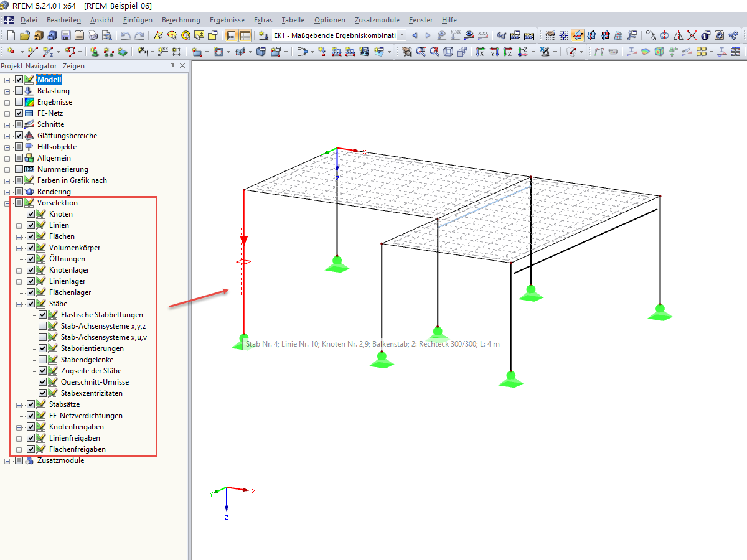Go to next load case arrow
Screen dimensions: 747x560
[428, 35]
